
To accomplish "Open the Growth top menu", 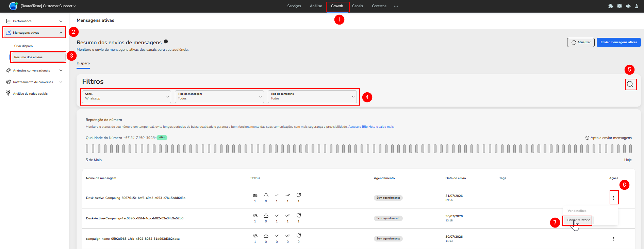I will (337, 6).
